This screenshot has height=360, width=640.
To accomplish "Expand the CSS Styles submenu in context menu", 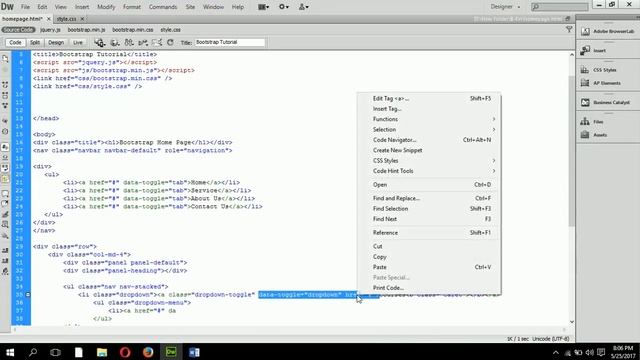I will (429, 161).
